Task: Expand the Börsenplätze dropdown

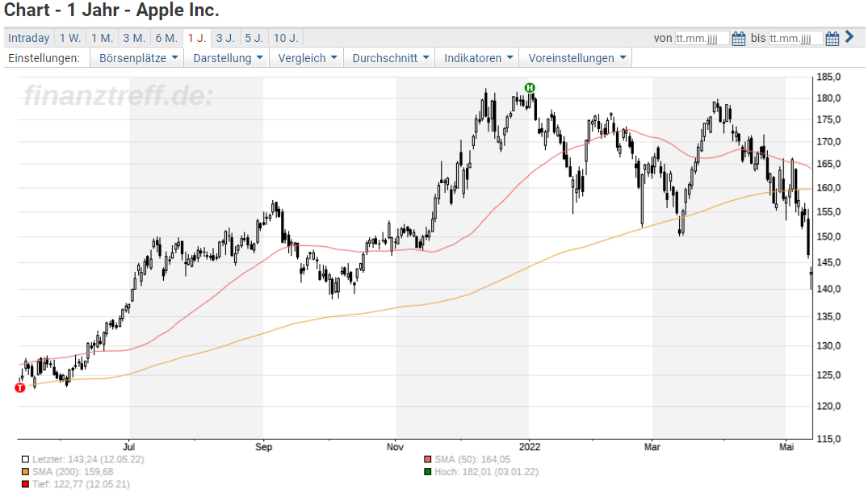Action: point(138,58)
